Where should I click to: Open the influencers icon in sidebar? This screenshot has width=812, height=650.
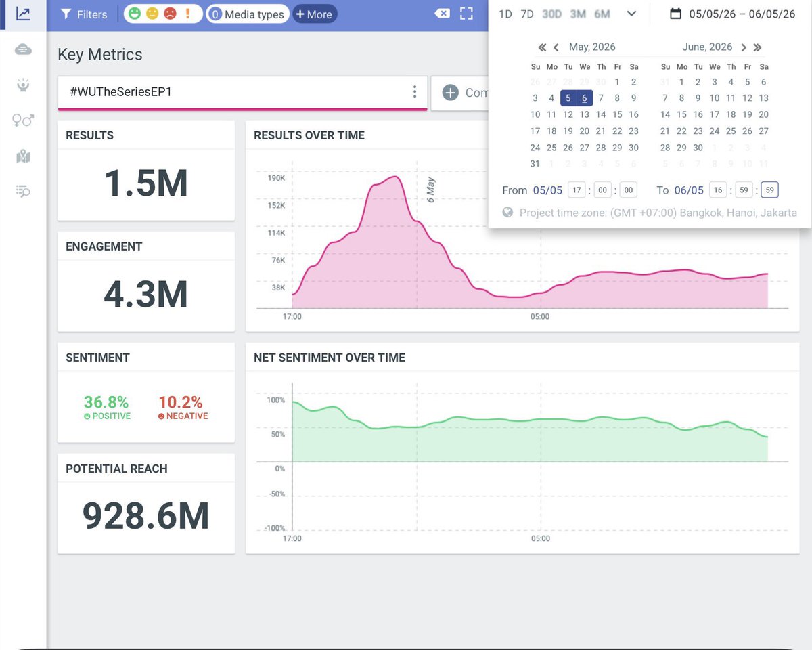(x=23, y=85)
